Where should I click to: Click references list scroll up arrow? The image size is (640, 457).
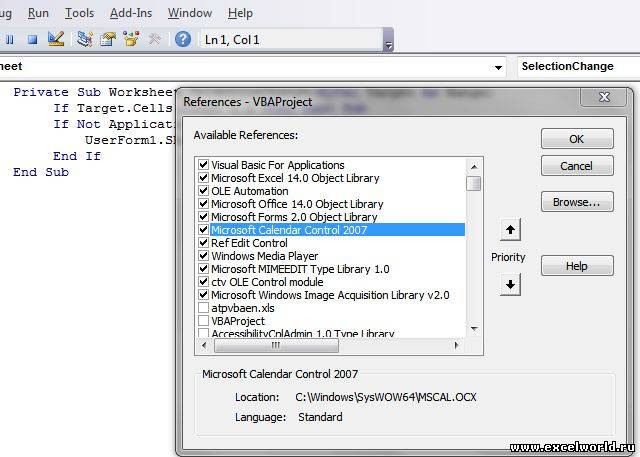pos(474,166)
